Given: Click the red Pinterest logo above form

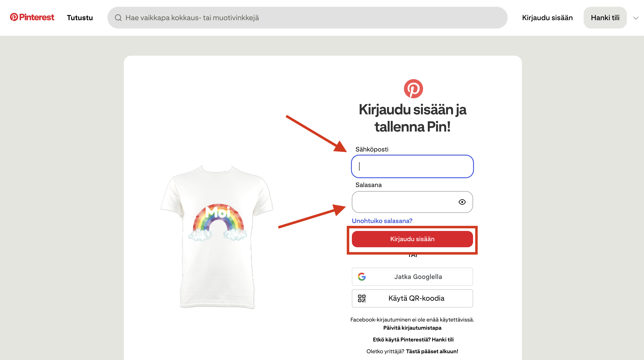Looking at the screenshot, I should click(413, 89).
